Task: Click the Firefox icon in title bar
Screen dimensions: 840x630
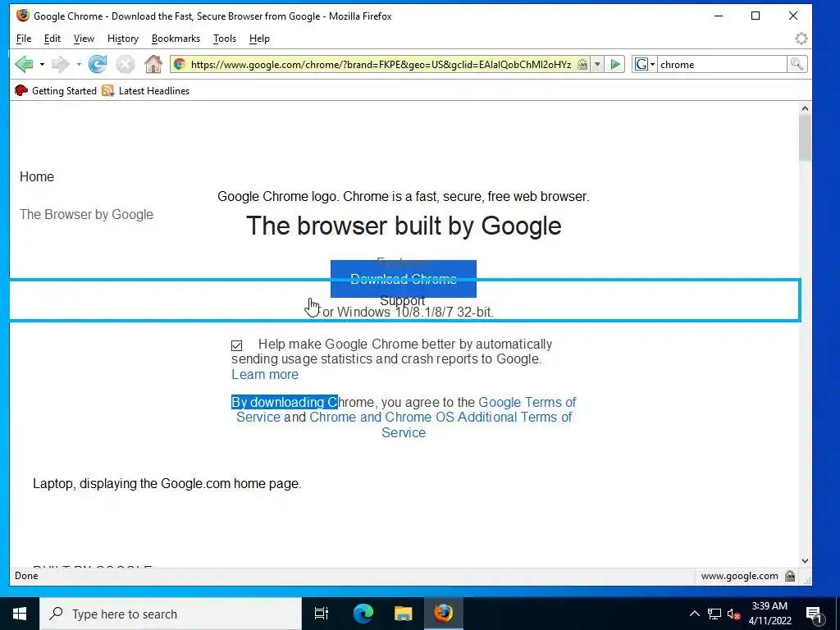Action: (22, 16)
